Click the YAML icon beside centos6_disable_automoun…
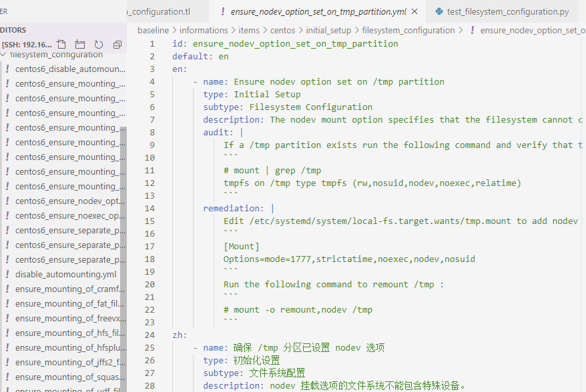This screenshot has width=586, height=392. coord(7,69)
